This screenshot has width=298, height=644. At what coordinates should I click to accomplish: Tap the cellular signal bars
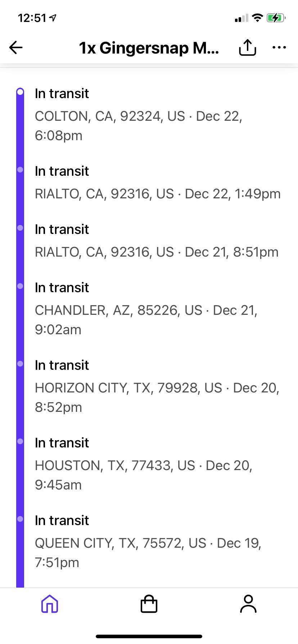[241, 18]
